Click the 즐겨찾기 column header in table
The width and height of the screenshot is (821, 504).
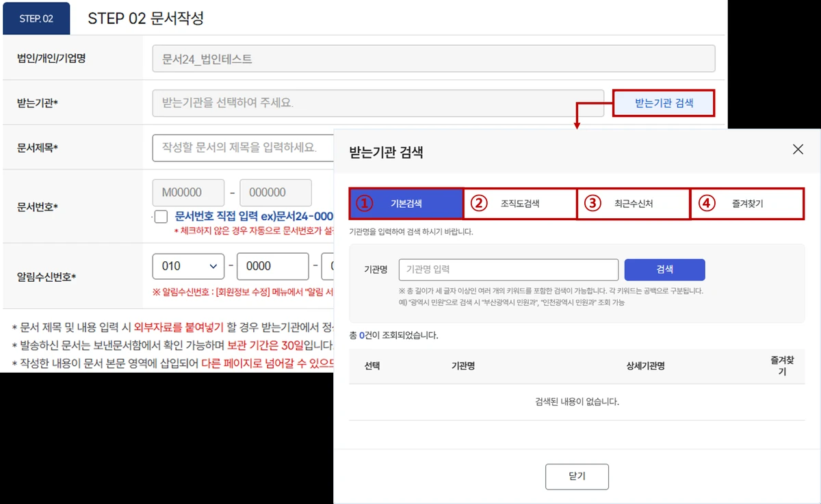(x=781, y=366)
